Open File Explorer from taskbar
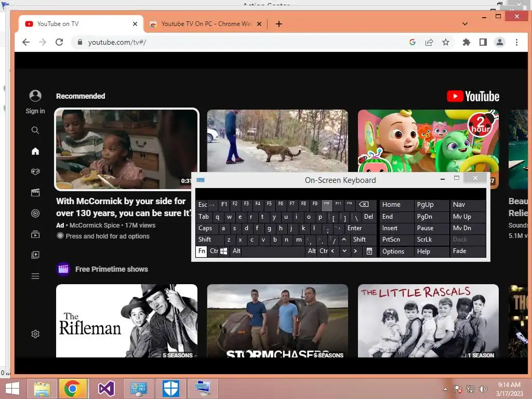Viewport: 532px width, 399px height. [42, 389]
